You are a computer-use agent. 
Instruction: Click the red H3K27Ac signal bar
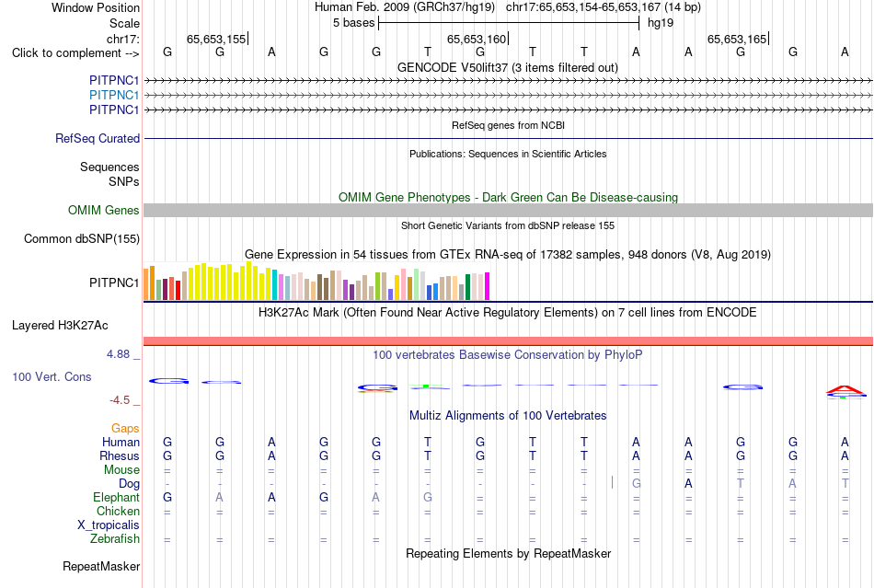[508, 341]
